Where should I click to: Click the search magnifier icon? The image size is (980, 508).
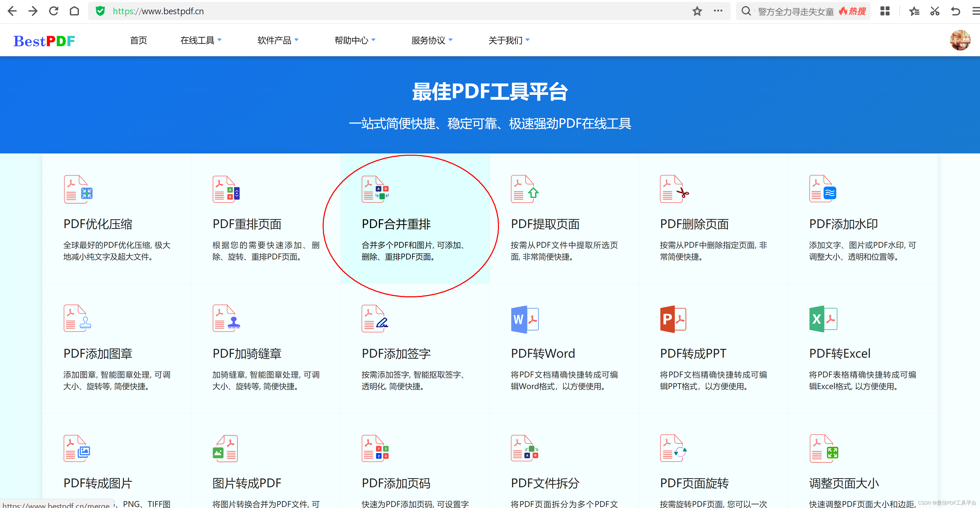pyautogui.click(x=746, y=11)
